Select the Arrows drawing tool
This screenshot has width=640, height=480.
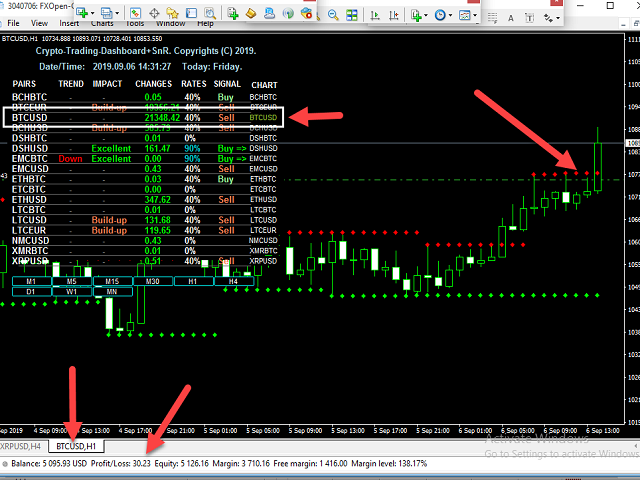click(548, 18)
